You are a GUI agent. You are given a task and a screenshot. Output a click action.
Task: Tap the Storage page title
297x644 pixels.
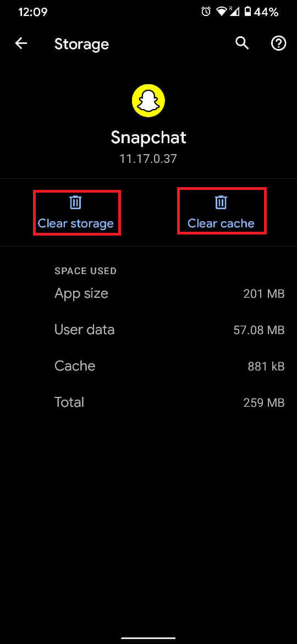(81, 44)
